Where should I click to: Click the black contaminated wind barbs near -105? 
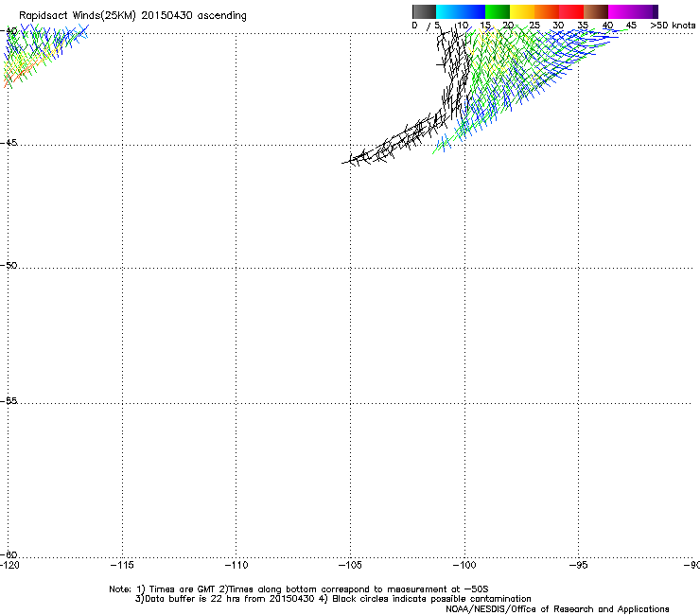(x=368, y=156)
